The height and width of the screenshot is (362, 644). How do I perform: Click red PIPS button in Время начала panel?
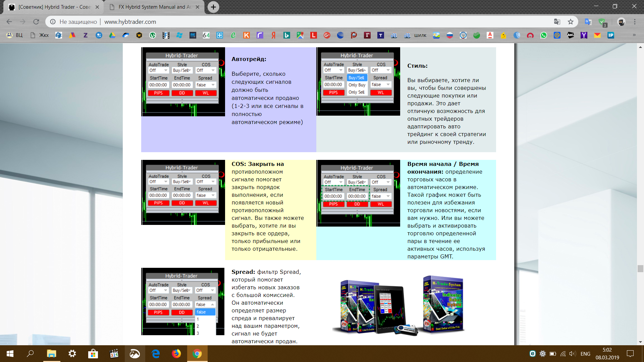(x=333, y=204)
